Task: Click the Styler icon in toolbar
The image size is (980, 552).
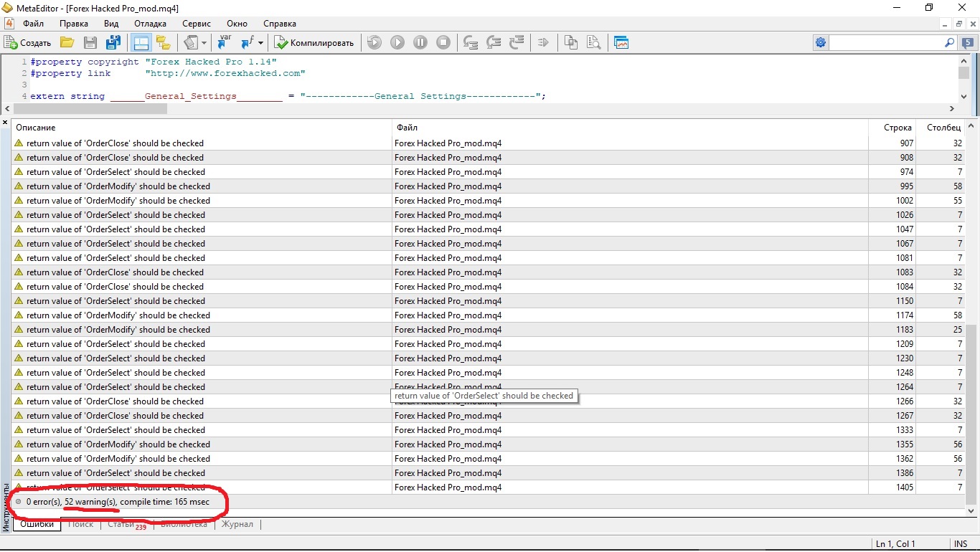Action: click(191, 43)
